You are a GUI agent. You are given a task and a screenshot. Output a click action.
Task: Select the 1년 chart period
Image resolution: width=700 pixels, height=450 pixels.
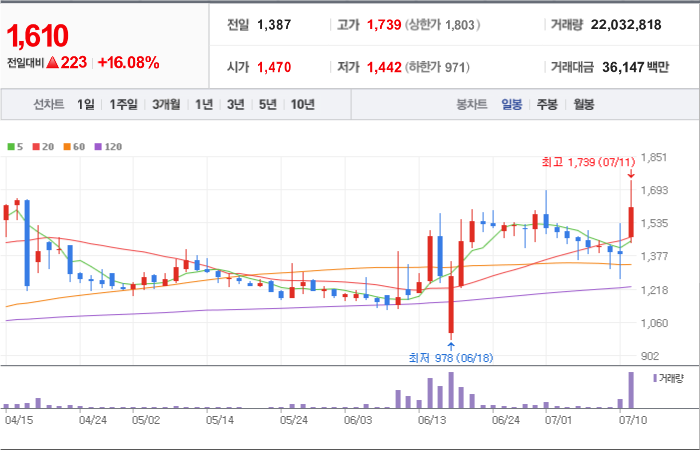click(204, 104)
